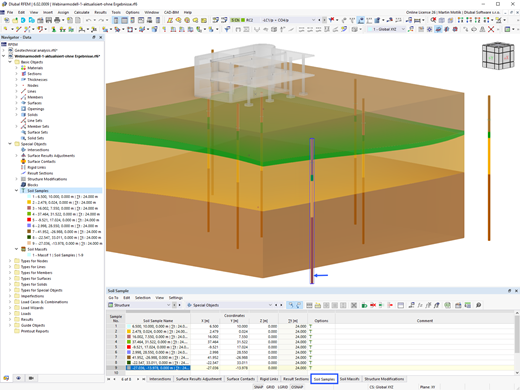Screen dimensions: 520x390
Task: Click the Undo arrow icon
Action: [88, 20]
